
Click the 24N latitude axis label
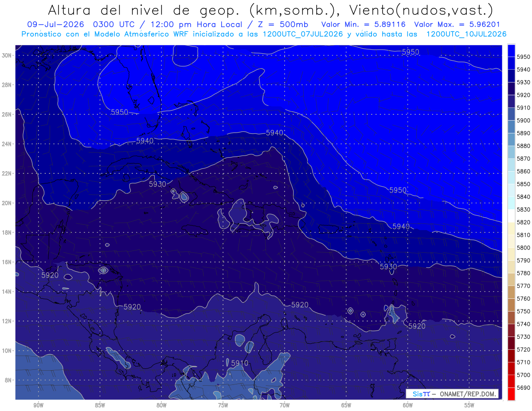click(x=6, y=144)
